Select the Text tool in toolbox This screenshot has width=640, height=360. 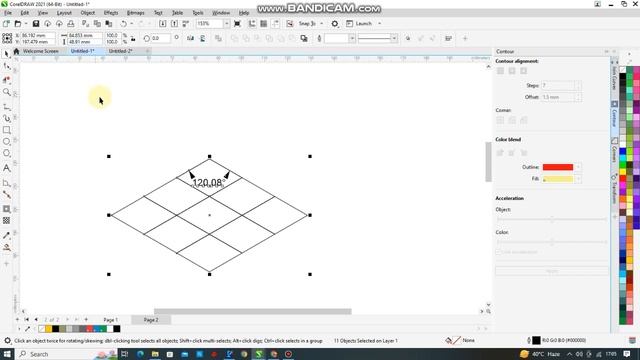pos(7,168)
